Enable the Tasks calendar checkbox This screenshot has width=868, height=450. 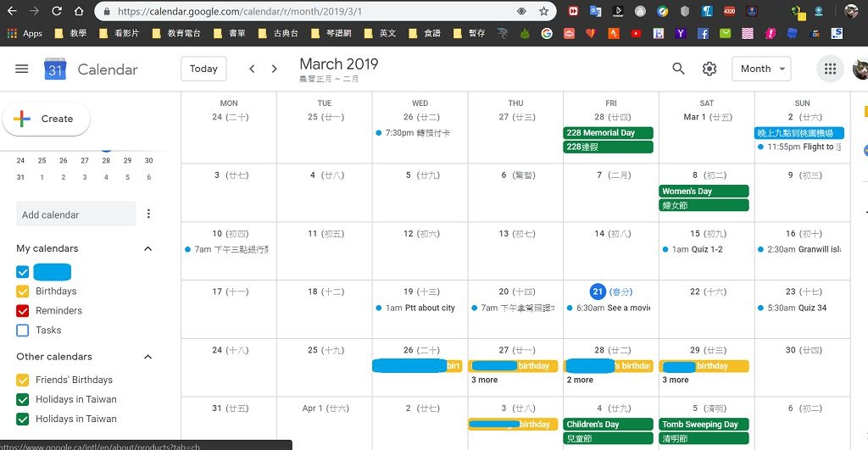[x=23, y=330]
